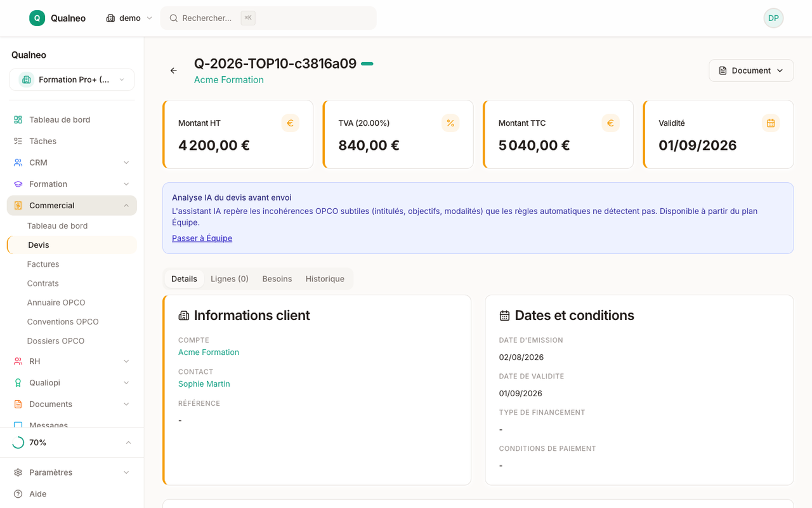The image size is (812, 508).
Task: Click the Tâches sidebar link
Action: [72, 141]
